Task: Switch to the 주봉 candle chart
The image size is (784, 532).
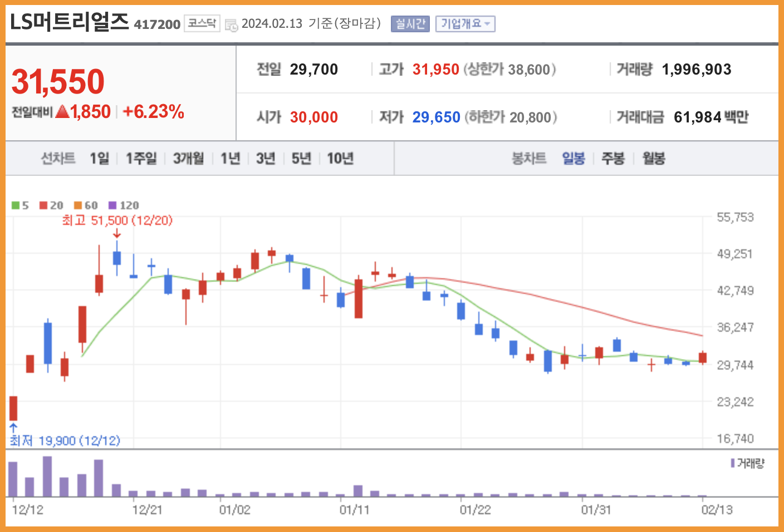Action: point(613,159)
